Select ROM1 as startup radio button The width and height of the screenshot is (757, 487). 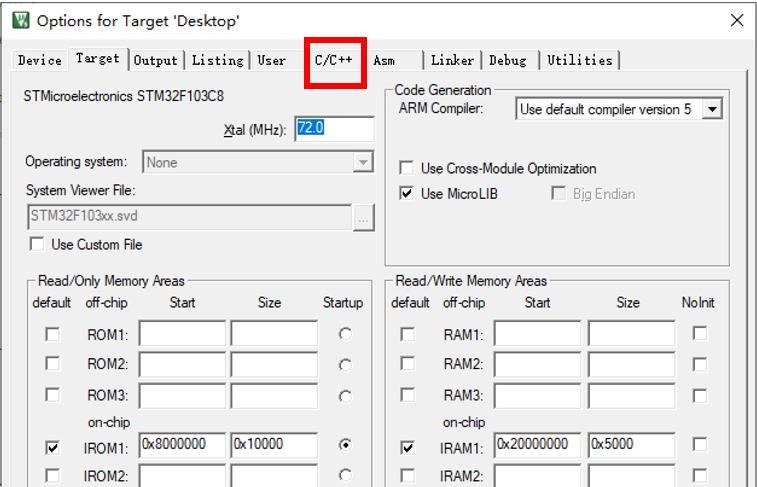345,335
